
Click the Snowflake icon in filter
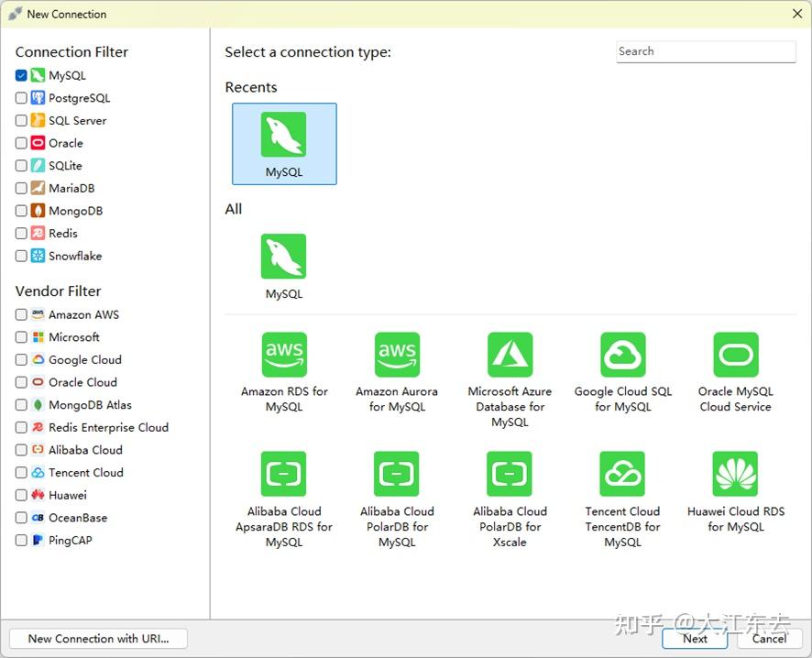[38, 256]
